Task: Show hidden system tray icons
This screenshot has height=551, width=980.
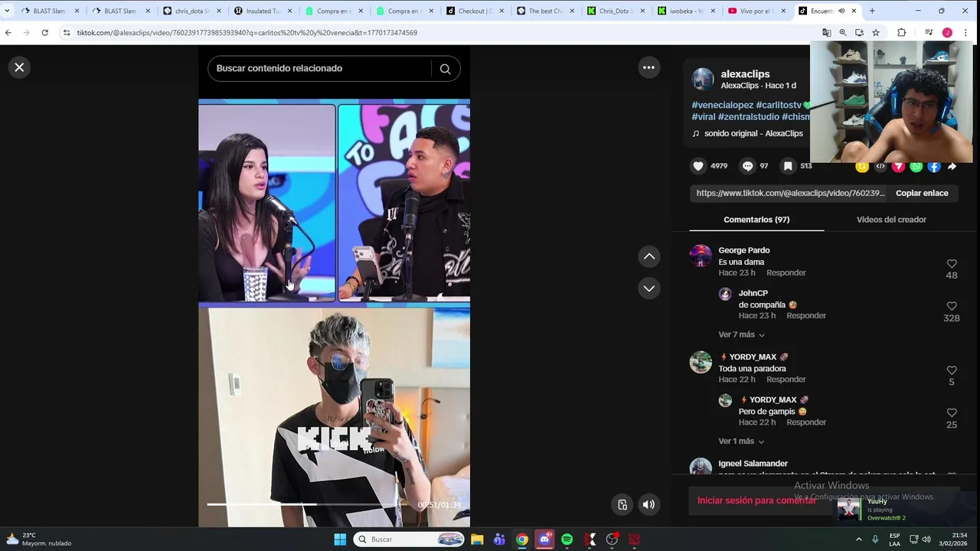Action: [x=858, y=540]
